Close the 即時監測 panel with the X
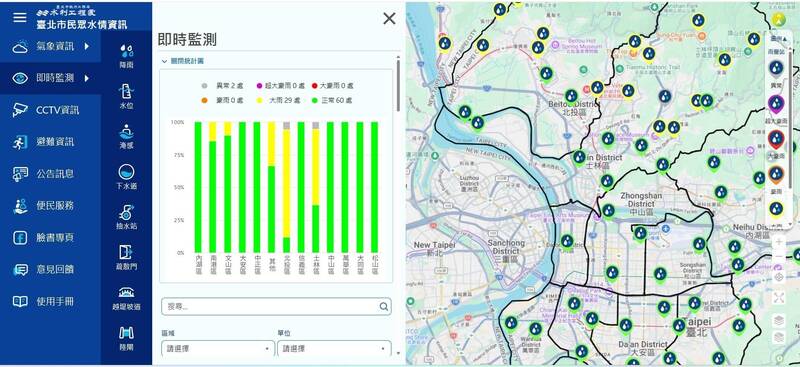This screenshot has width=800, height=367. 389,19
